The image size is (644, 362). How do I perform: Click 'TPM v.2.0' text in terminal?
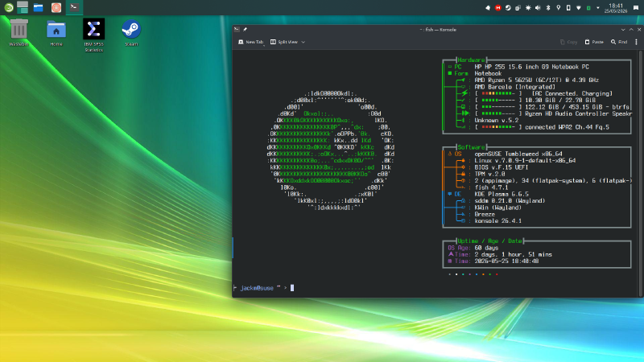[489, 174]
